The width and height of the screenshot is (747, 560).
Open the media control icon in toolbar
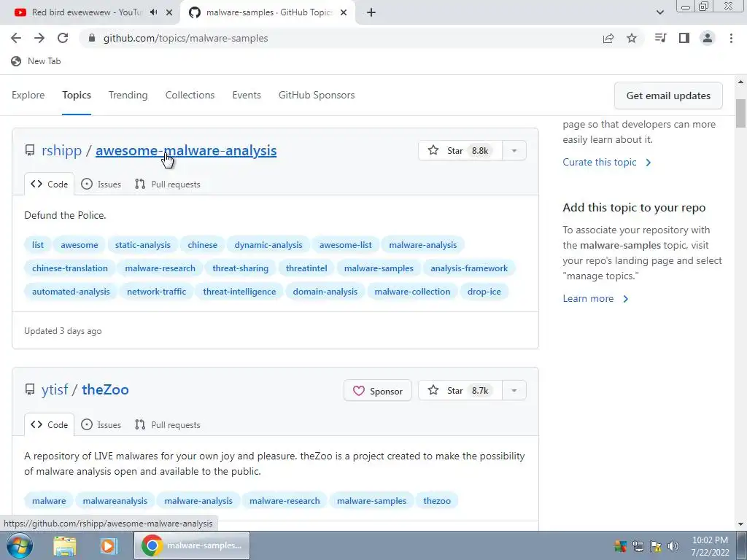[x=660, y=38]
